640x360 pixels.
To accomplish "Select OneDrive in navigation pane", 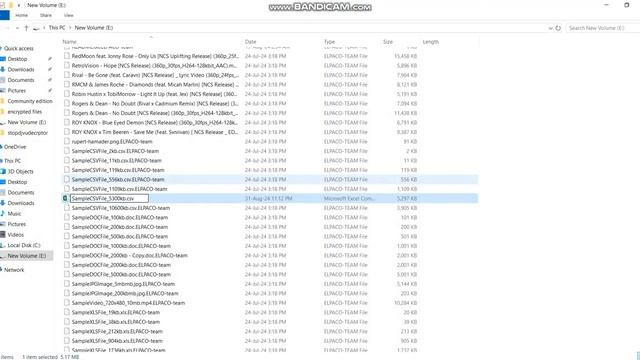I will (x=15, y=147).
